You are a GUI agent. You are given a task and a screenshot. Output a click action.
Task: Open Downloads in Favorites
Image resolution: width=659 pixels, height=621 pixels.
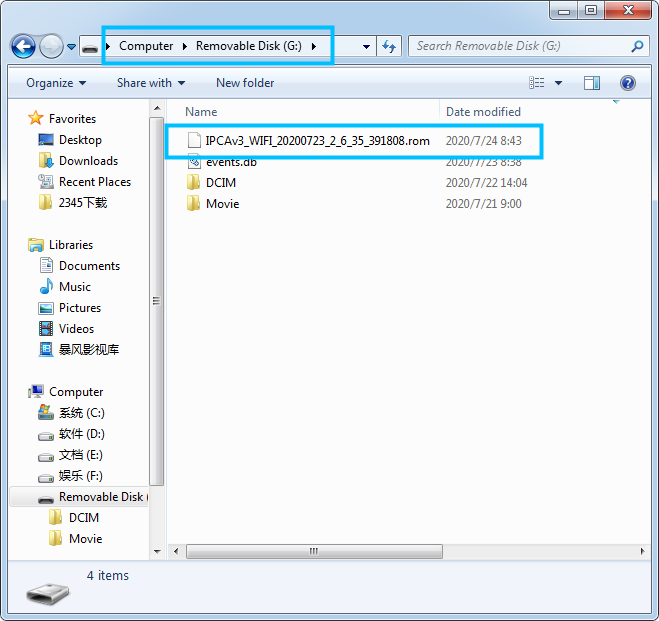(88, 161)
